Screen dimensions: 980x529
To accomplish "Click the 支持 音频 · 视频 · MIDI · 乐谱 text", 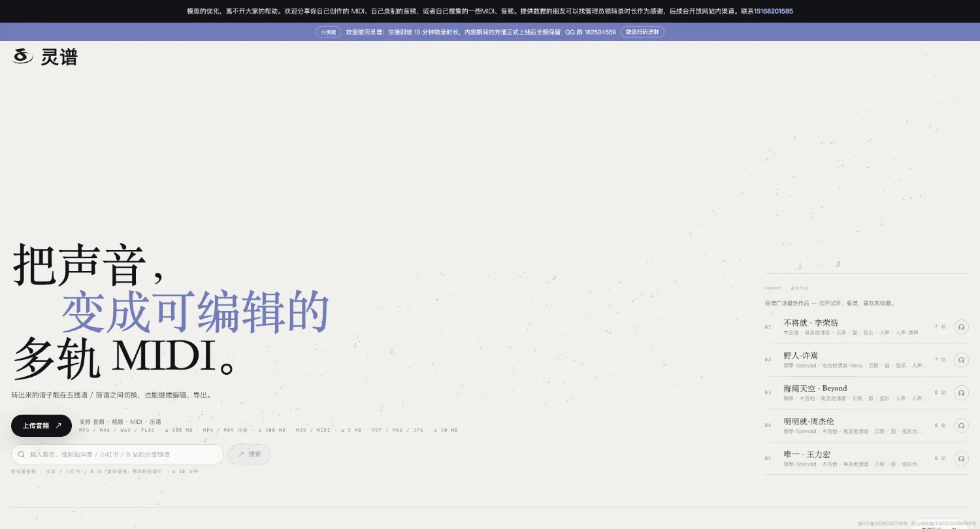I will [120, 422].
